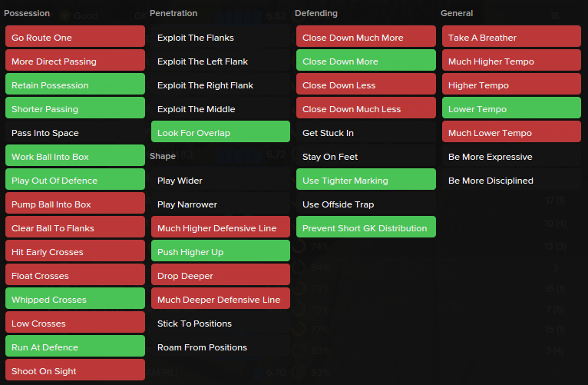
Task: Switch off Lower Tempo
Action: point(511,109)
